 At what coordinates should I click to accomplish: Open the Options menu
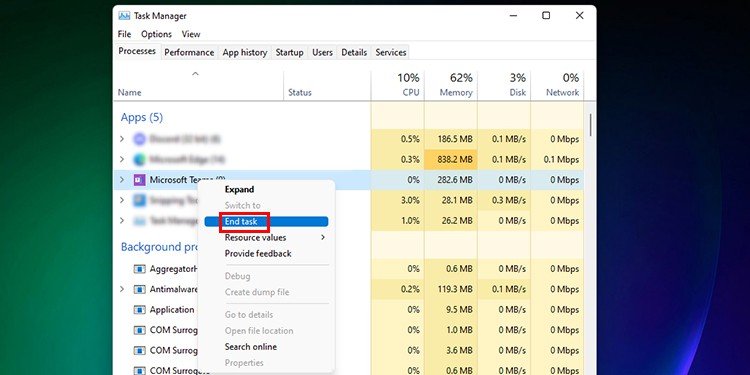pos(156,34)
